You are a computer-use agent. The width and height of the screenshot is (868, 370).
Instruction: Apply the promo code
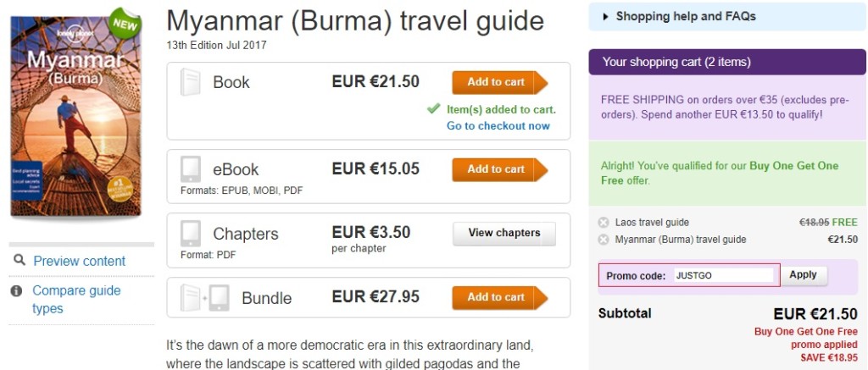coord(803,275)
